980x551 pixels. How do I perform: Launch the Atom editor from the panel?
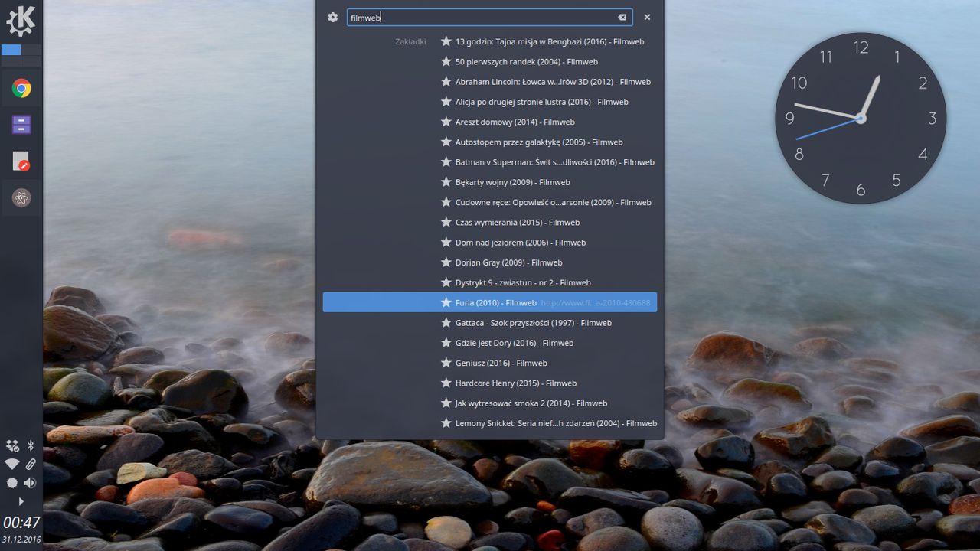click(21, 198)
